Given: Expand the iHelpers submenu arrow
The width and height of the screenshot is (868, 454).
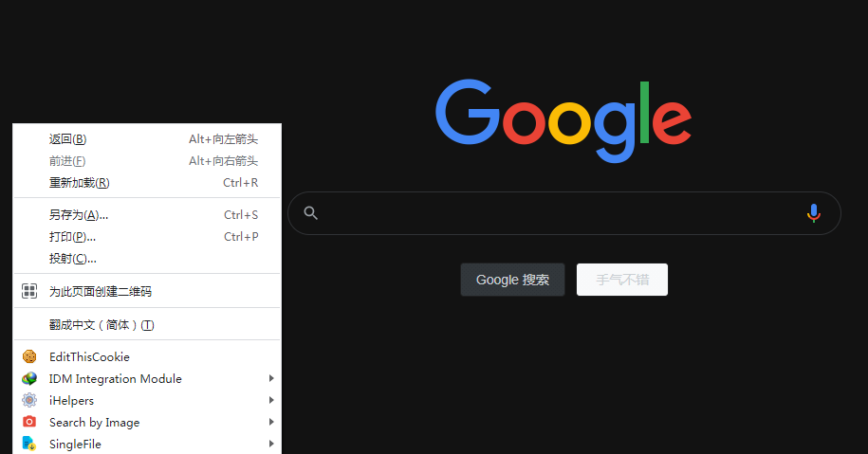Looking at the screenshot, I should (x=271, y=400).
